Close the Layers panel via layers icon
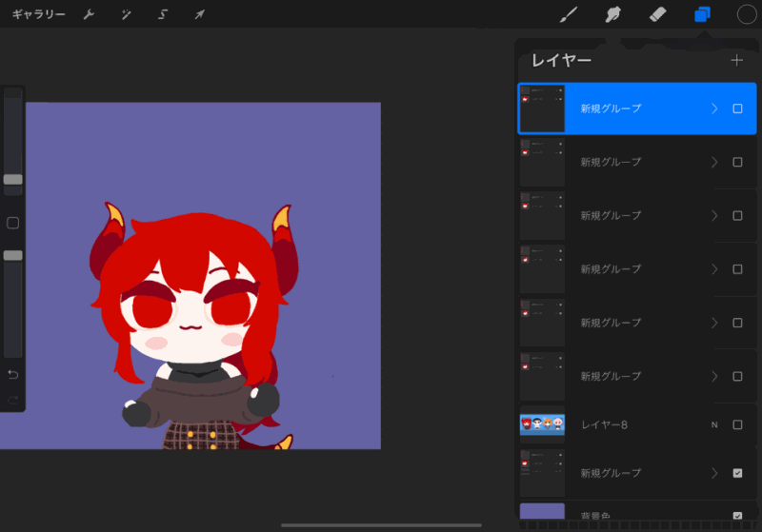Image resolution: width=762 pixels, height=532 pixels. [702, 14]
